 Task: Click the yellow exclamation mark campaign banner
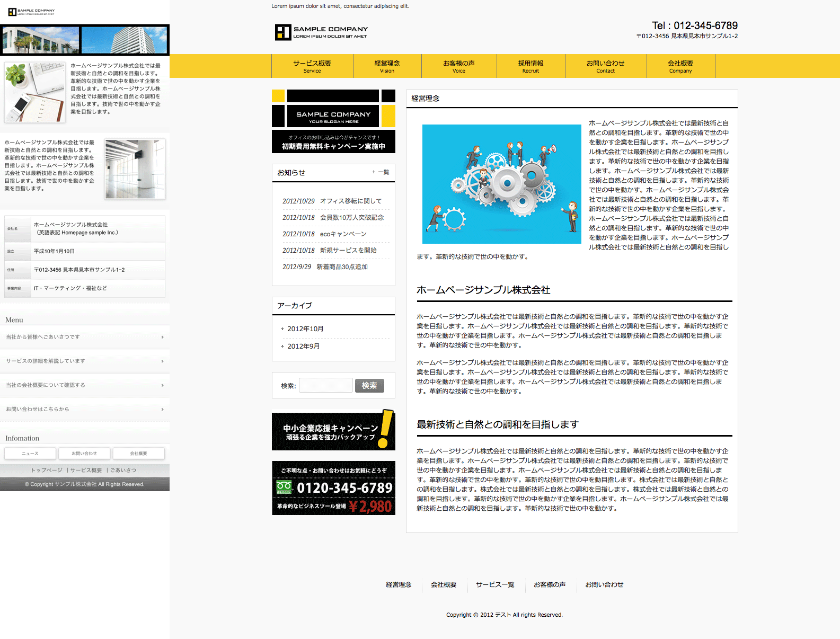[333, 431]
